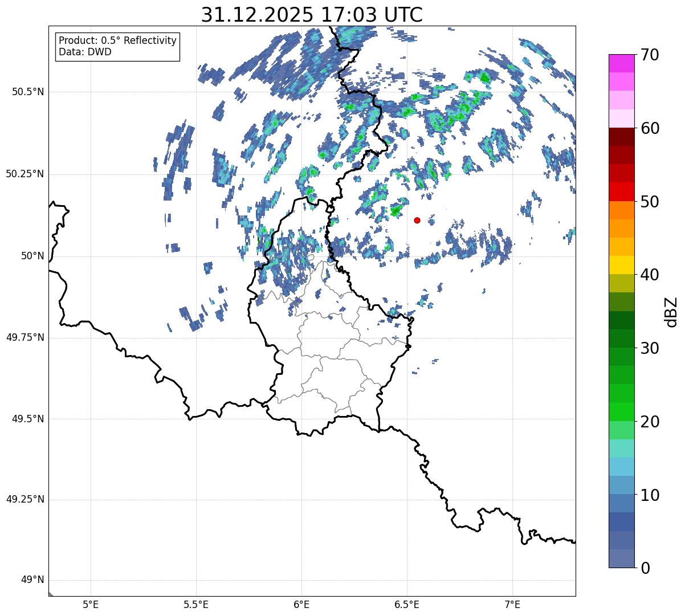The width and height of the screenshot is (685, 616).
Task: Click the 70 colorbar tick label
Action: coord(650,55)
